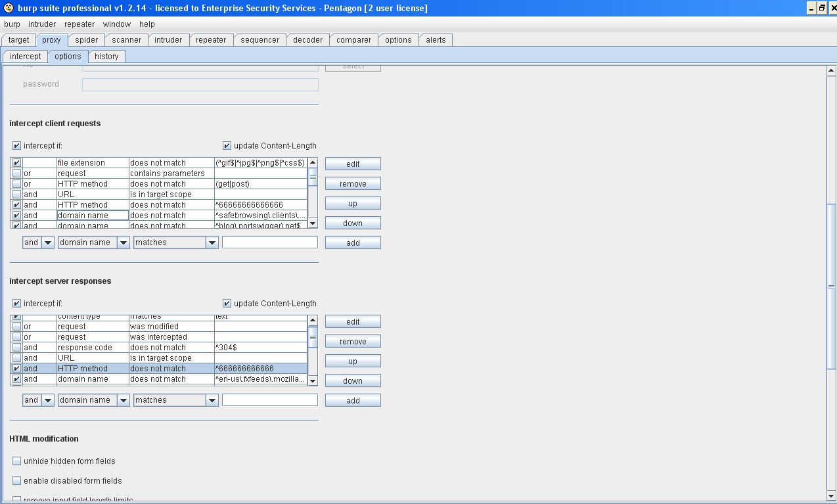Select the '(get|post)' rule cell
The height and width of the screenshot is (504, 837).
(x=260, y=184)
